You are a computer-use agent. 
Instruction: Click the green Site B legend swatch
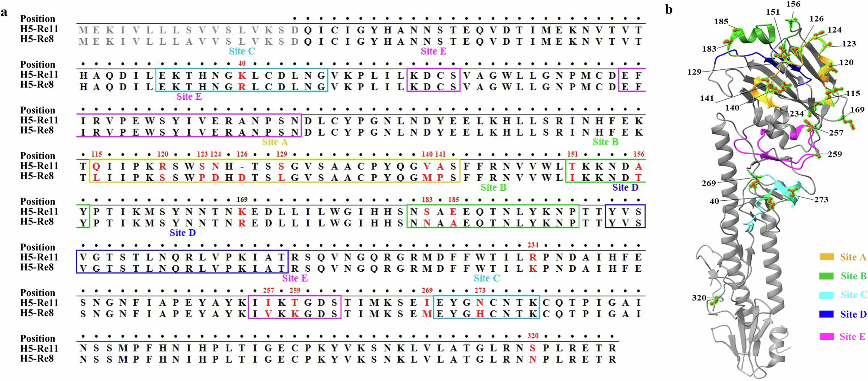point(826,276)
